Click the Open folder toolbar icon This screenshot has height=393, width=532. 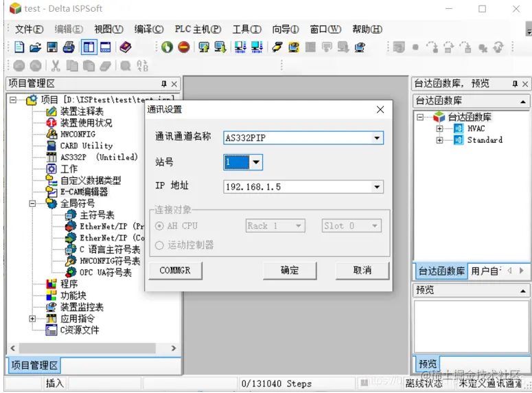(x=35, y=47)
